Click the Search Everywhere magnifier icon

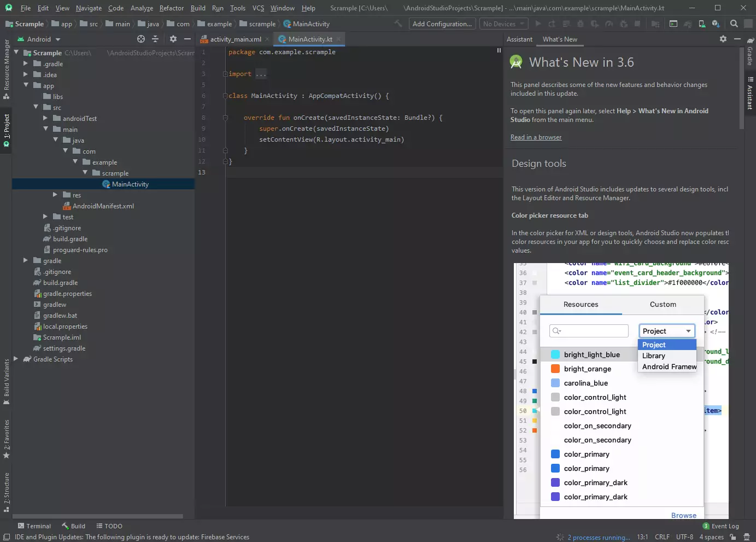pos(734,24)
